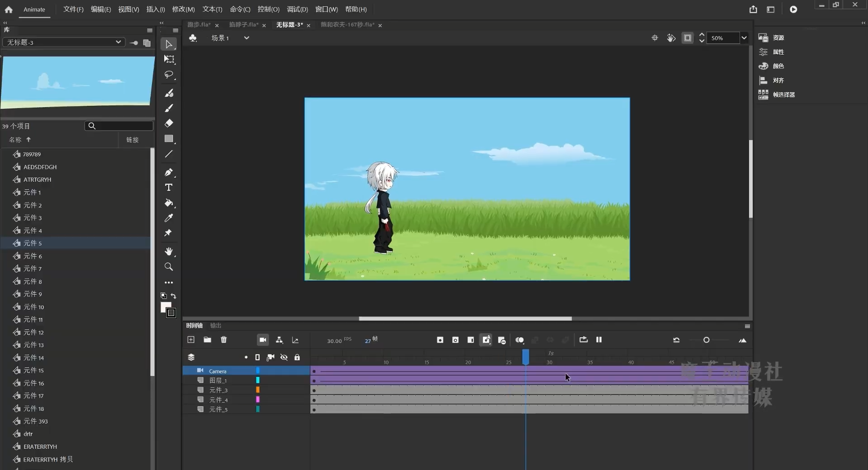This screenshot has width=868, height=470.
Task: Choose the Text tool
Action: (x=169, y=188)
